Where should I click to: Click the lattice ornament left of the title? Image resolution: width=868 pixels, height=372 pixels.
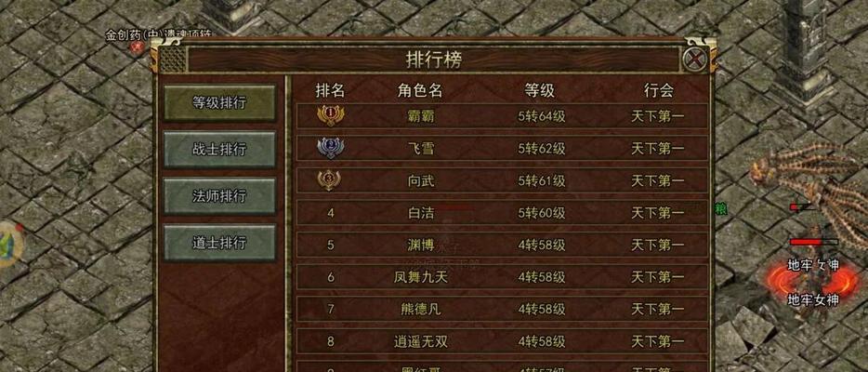(x=173, y=59)
